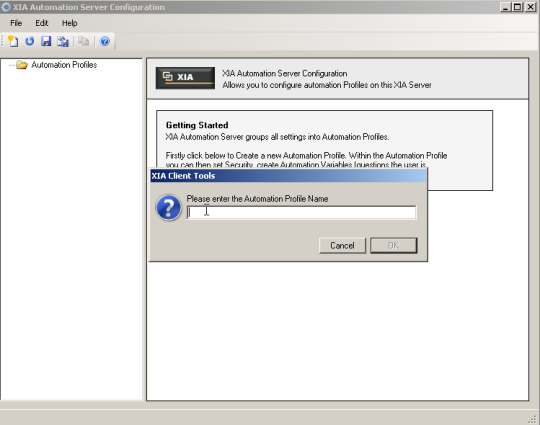Image resolution: width=540 pixels, height=425 pixels.
Task: Click the Getting Started heading
Action: [197, 125]
